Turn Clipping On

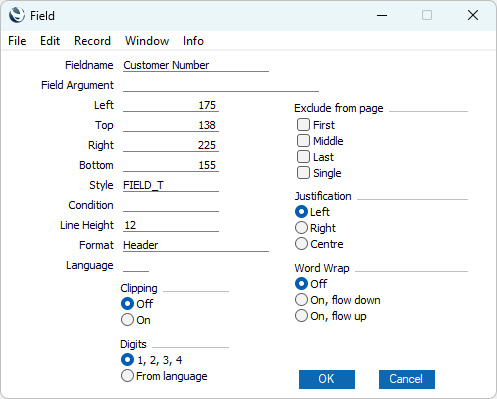(x=127, y=320)
